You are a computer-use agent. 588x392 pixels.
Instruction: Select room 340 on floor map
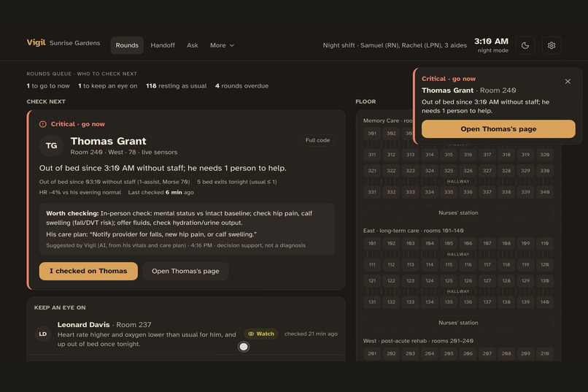(544, 192)
